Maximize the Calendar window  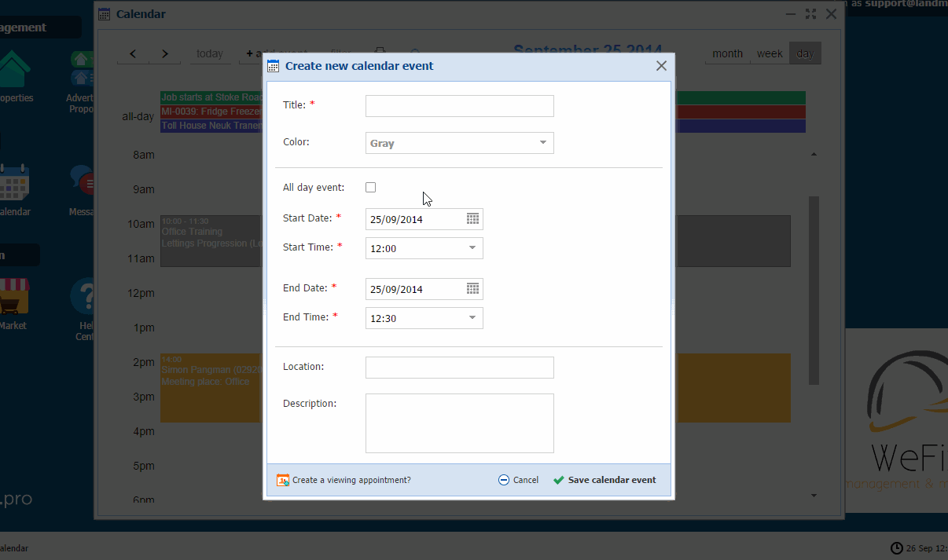tap(810, 14)
